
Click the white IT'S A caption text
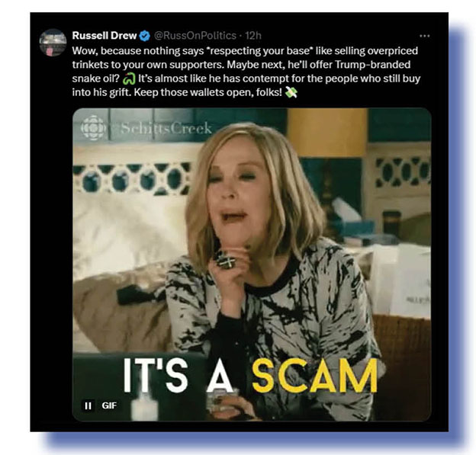point(178,376)
